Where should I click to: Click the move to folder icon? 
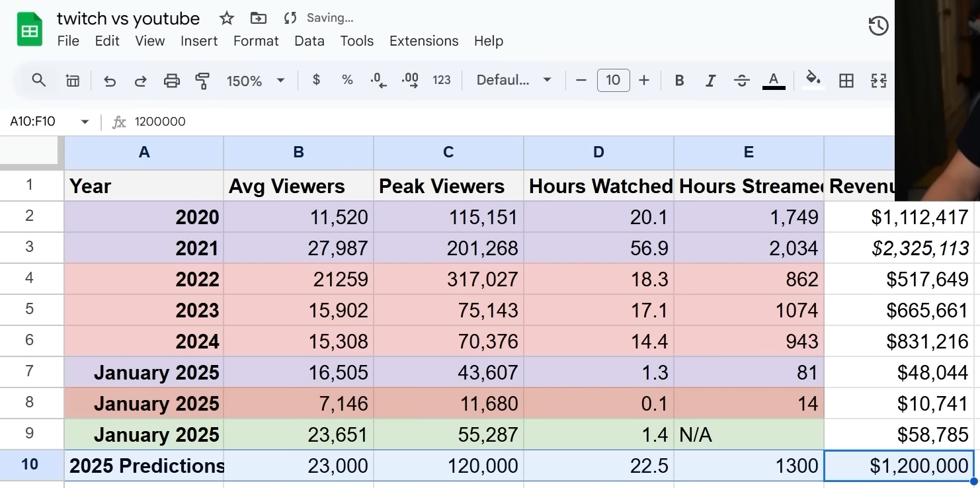[259, 19]
